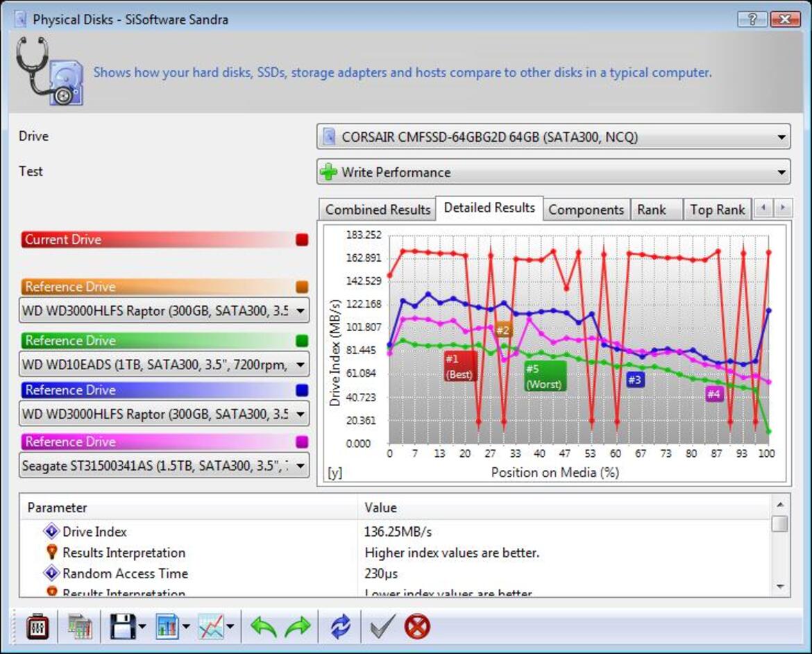
Task: Click the green forward arrow
Action: (298, 628)
